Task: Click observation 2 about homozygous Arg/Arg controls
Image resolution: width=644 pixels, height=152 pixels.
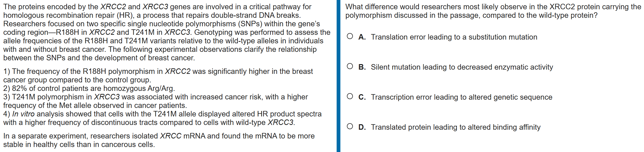Action: (x=89, y=88)
